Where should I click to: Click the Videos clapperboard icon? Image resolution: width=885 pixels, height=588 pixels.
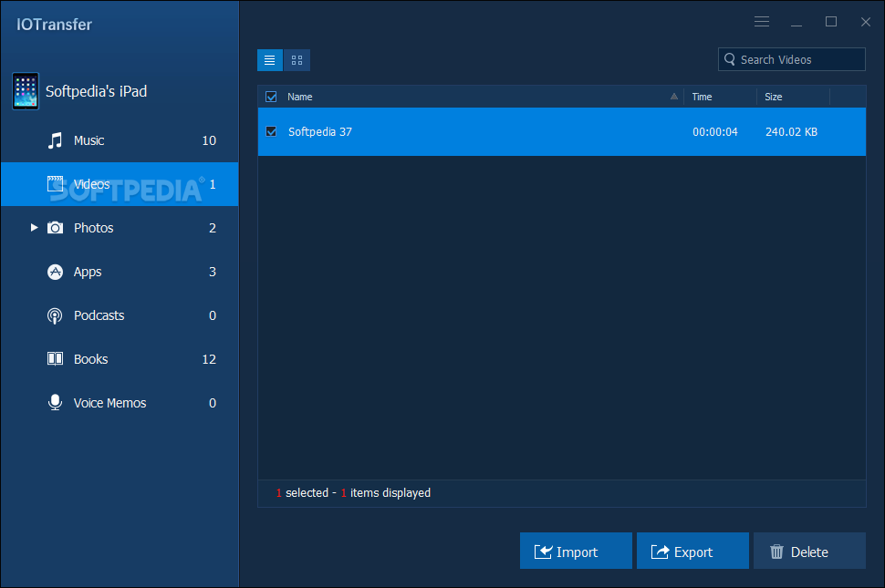[55, 184]
